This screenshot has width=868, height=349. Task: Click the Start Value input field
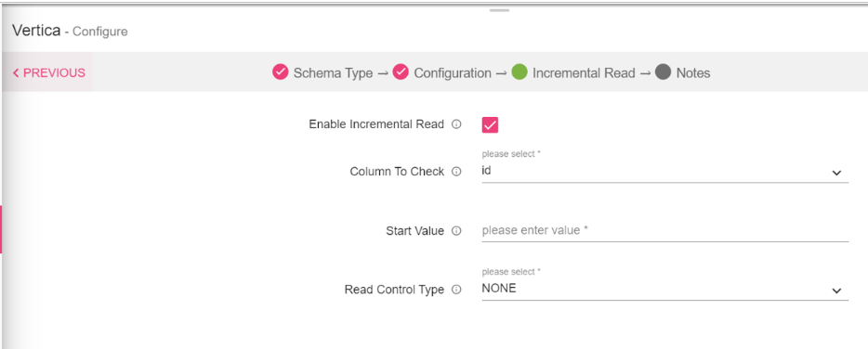click(664, 230)
